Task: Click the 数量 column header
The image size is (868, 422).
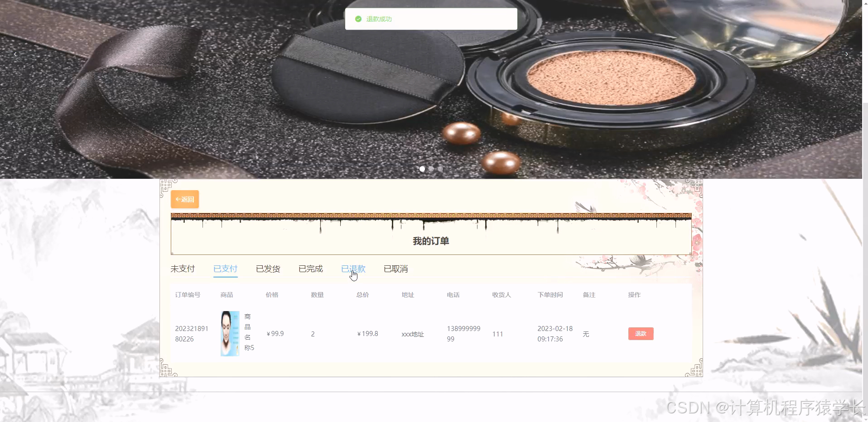Action: (x=318, y=295)
